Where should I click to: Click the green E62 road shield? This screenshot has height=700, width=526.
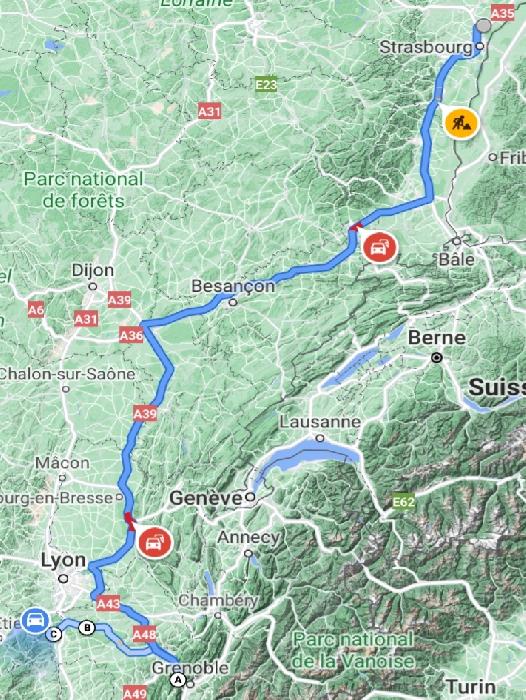(404, 502)
